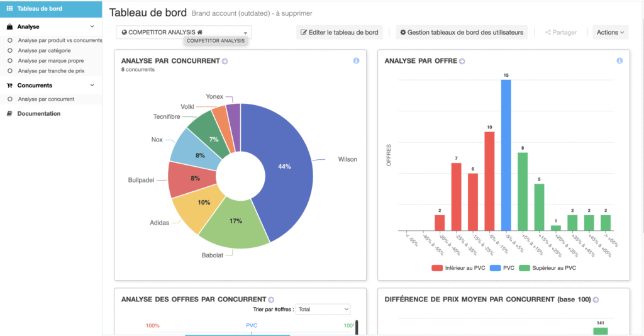
Task: Click the Analyse briefcase icon
Action: (x=10, y=26)
